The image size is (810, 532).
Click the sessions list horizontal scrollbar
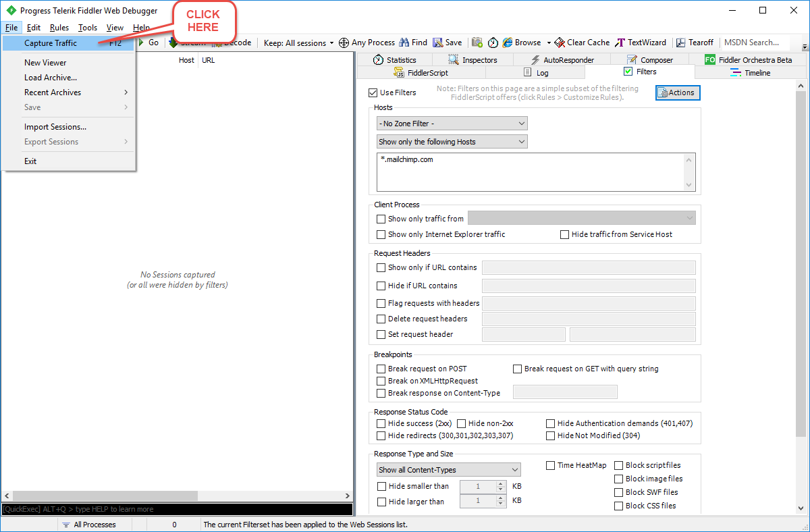pyautogui.click(x=177, y=496)
